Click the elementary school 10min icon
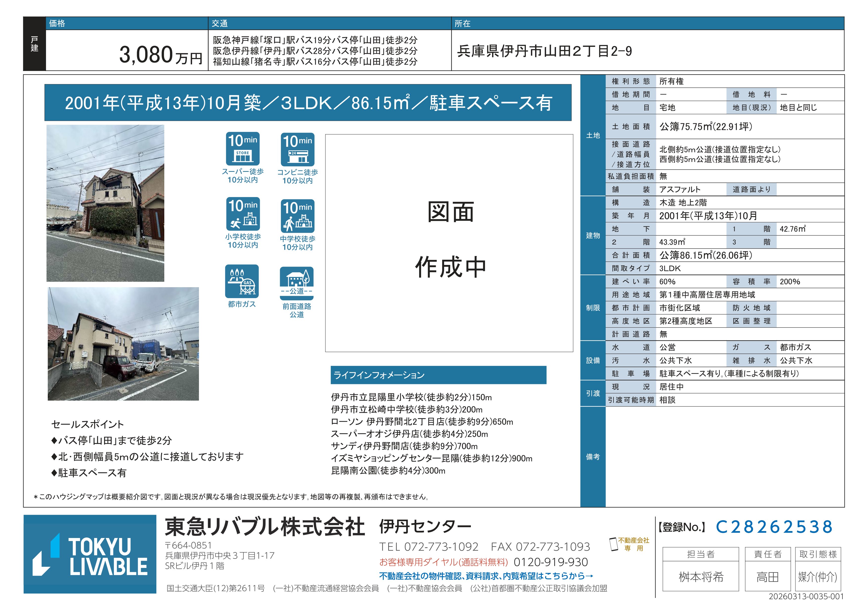Screen dimensions: 868x614 243,214
